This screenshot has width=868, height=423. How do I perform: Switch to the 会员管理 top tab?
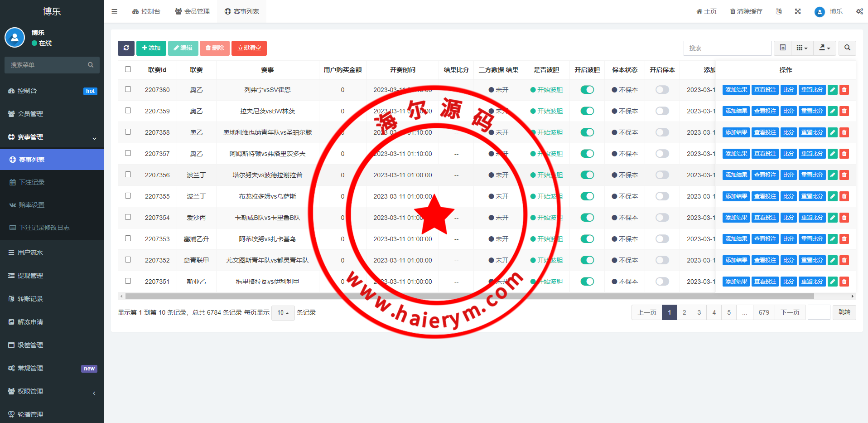tap(193, 11)
